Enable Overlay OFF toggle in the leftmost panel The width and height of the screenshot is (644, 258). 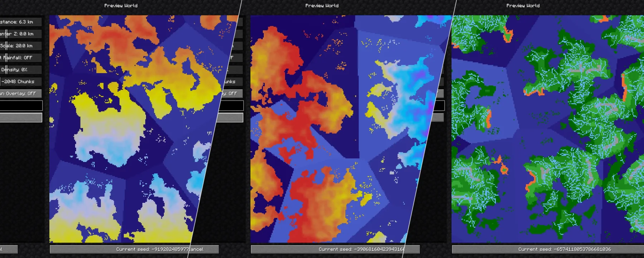click(21, 94)
